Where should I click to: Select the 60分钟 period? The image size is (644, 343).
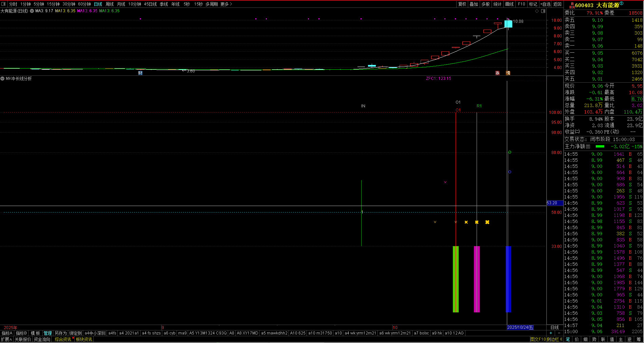(x=85, y=4)
